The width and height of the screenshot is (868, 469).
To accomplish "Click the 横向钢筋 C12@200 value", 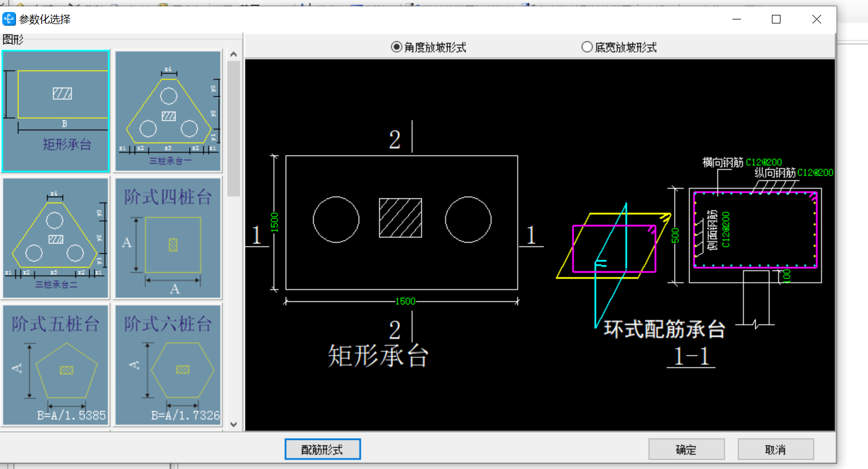I will click(x=764, y=162).
